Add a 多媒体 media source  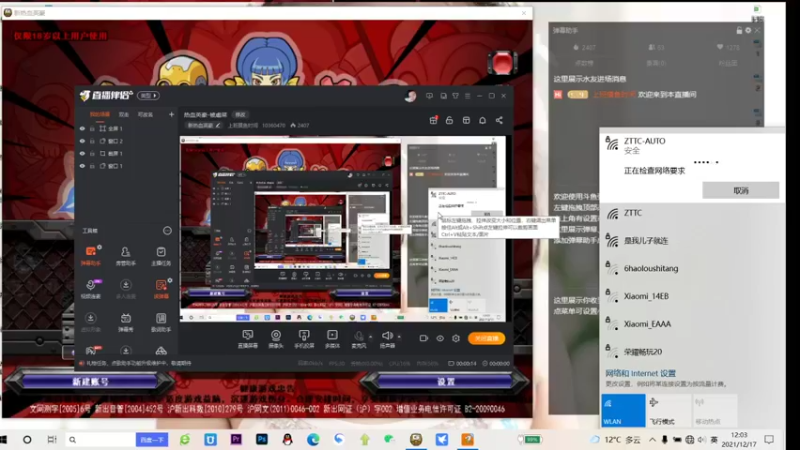pyautogui.click(x=332, y=338)
